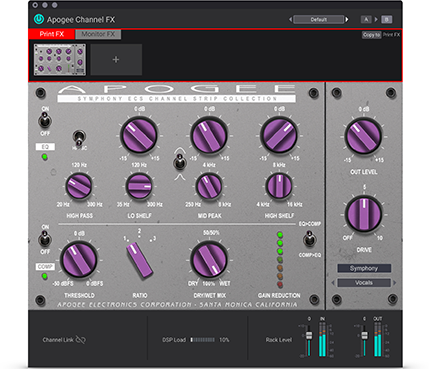Click the Channel Link label
This screenshot has width=429, height=369.
coord(58,340)
